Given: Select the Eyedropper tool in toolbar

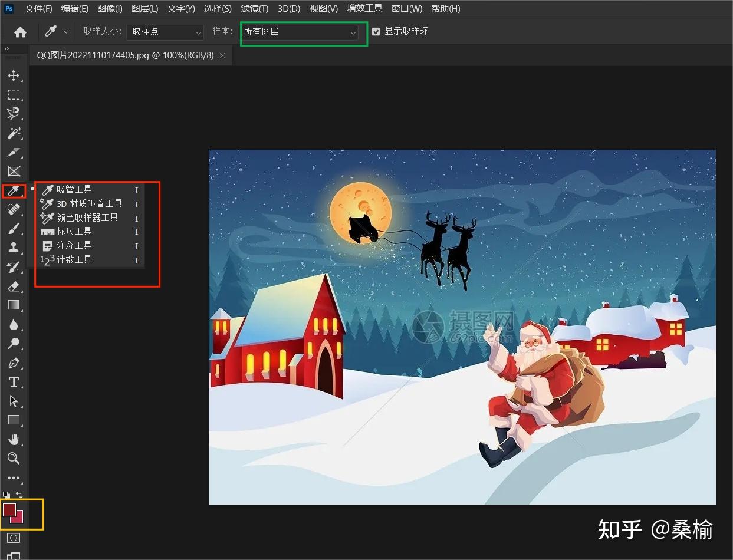Looking at the screenshot, I should click(x=14, y=190).
